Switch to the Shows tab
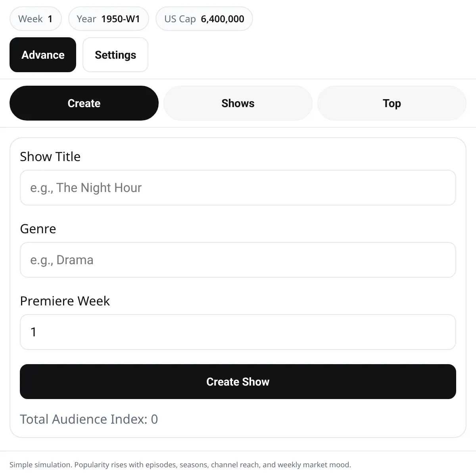Image resolution: width=476 pixels, height=476 pixels. click(238, 103)
